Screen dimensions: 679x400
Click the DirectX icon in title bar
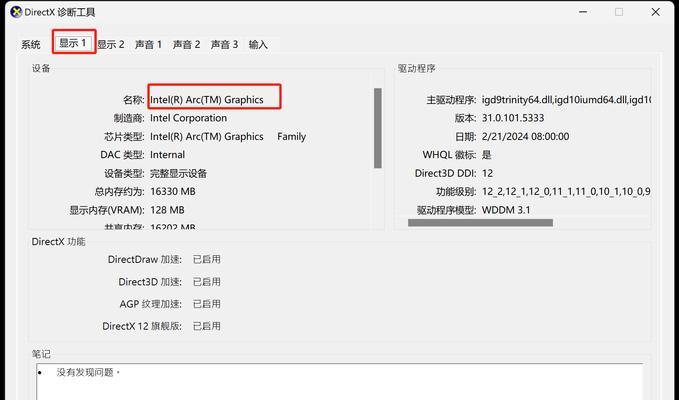coord(16,12)
